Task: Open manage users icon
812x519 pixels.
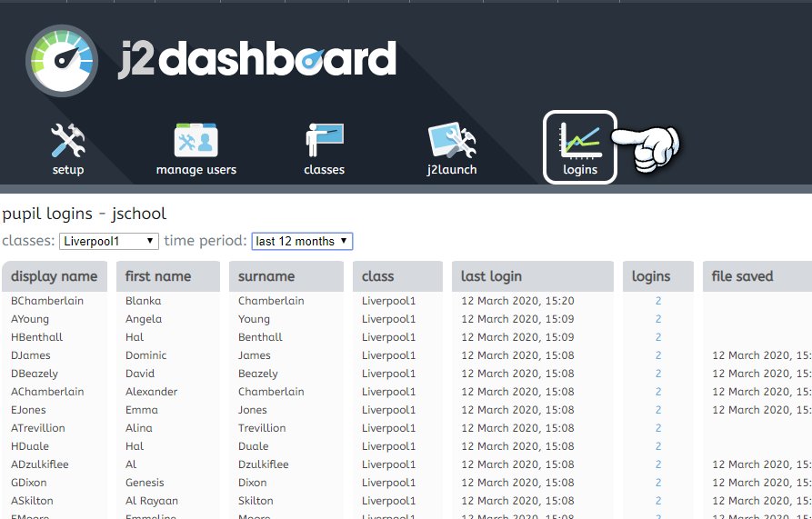Action: pos(195,140)
